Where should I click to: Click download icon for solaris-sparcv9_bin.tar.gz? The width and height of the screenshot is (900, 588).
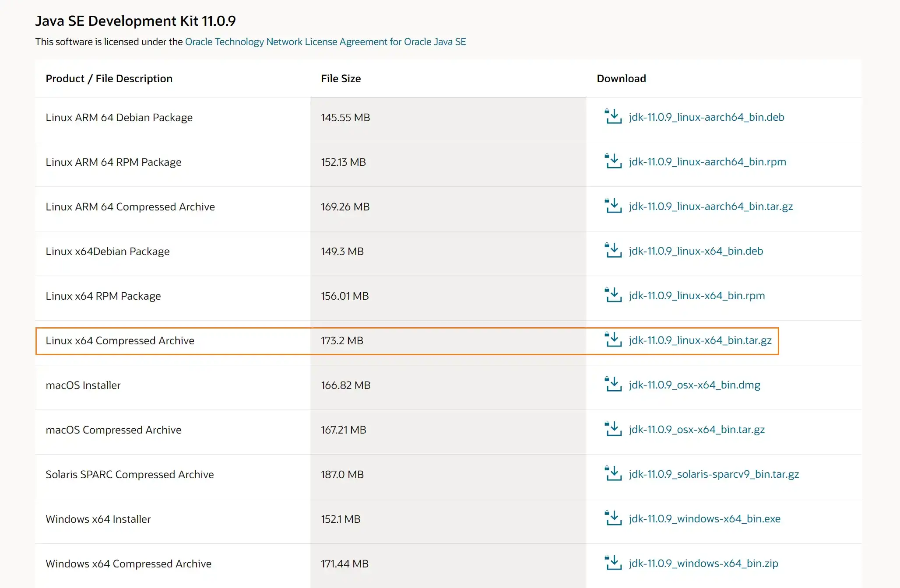613,474
